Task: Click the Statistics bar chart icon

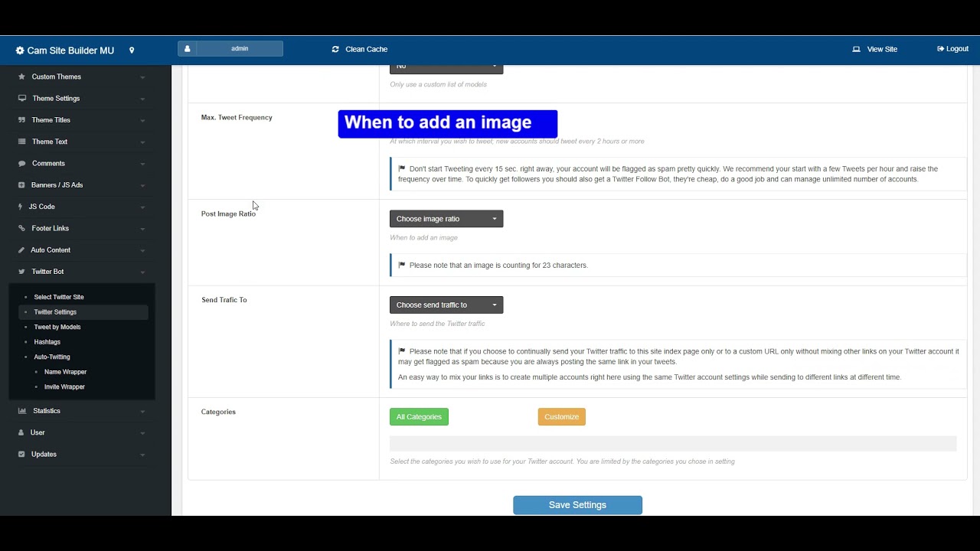Action: pos(22,411)
